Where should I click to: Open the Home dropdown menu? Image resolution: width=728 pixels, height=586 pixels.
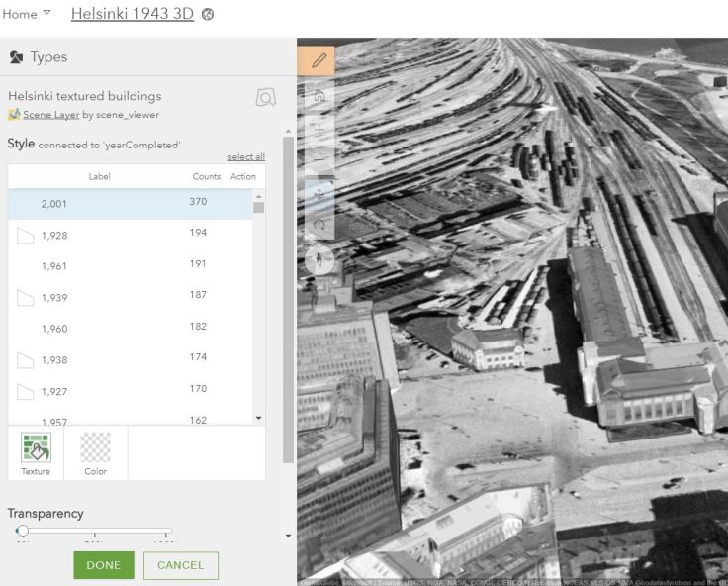point(26,14)
